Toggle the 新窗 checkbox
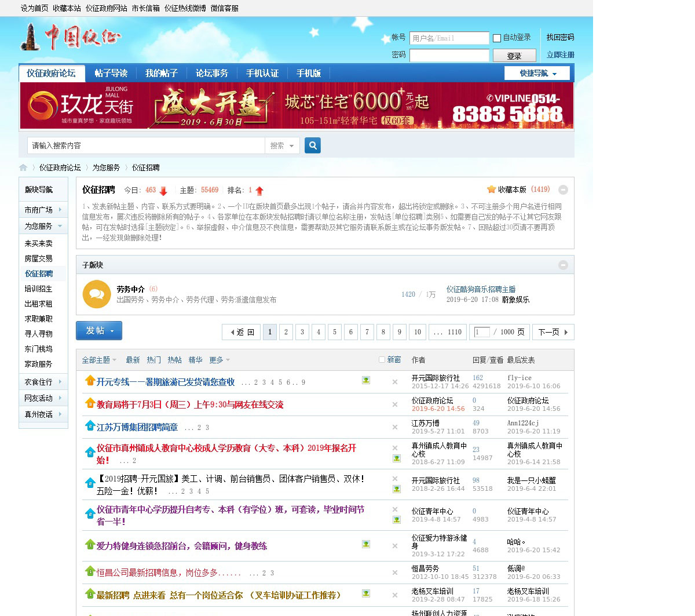 point(382,360)
